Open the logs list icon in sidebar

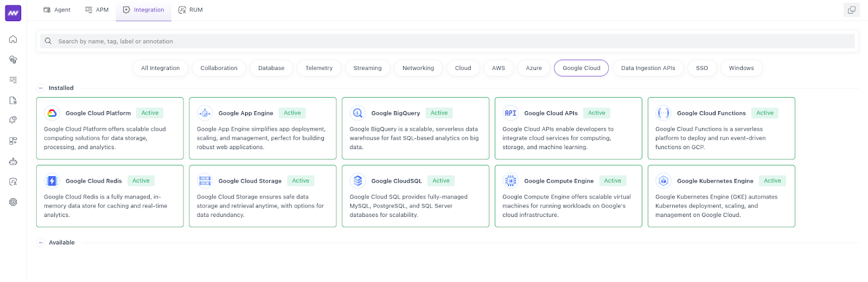click(13, 80)
